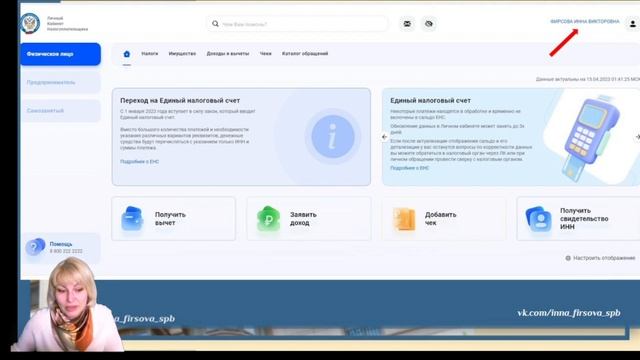Focus the search input field
640x360 pixels.
[x=297, y=24]
